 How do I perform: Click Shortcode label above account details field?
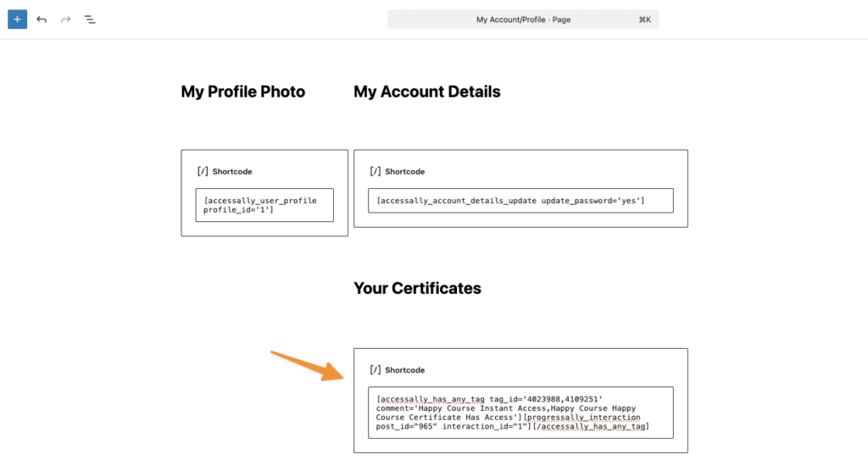(x=405, y=172)
